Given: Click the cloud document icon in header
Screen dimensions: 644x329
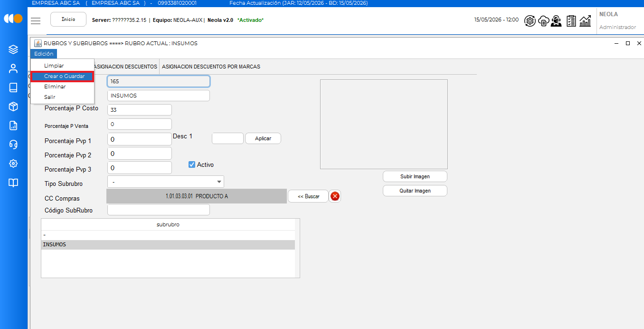Looking at the screenshot, I should coord(544,21).
